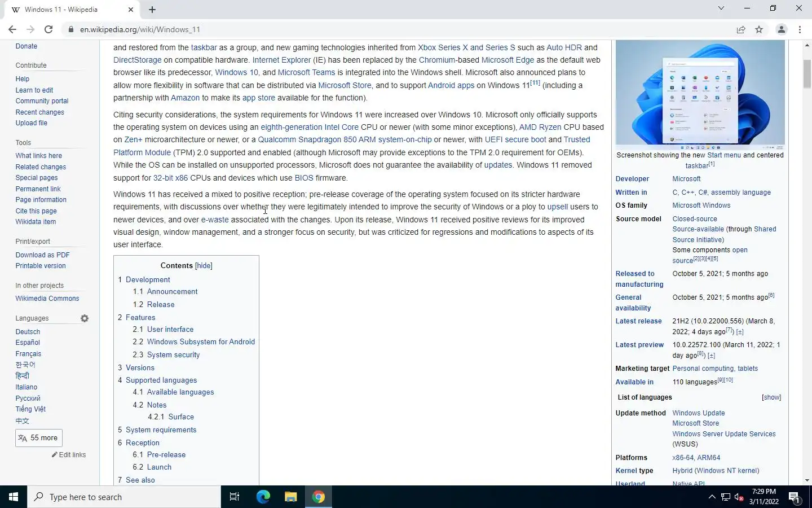
Task: Hide the Contents table
Action: click(204, 266)
